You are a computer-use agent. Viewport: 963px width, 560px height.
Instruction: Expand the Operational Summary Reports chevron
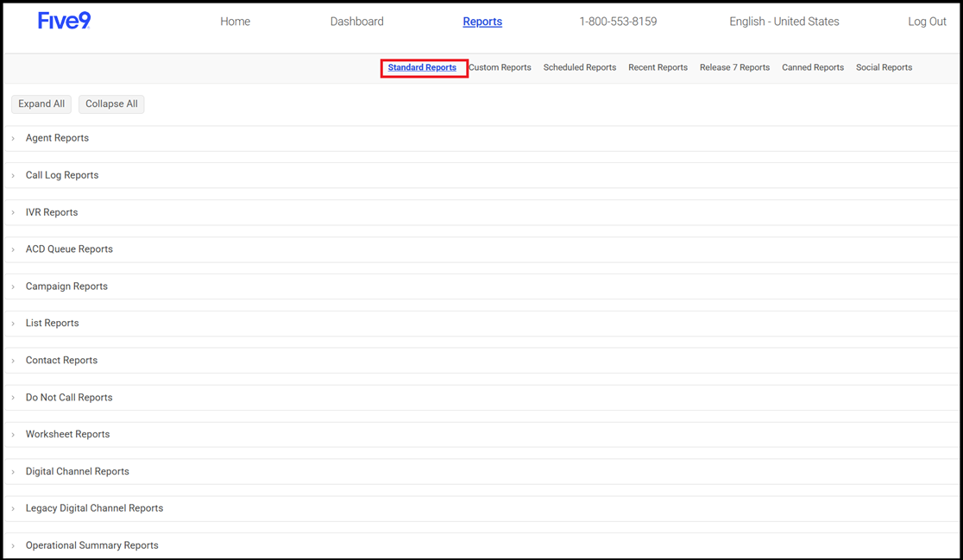click(x=13, y=546)
